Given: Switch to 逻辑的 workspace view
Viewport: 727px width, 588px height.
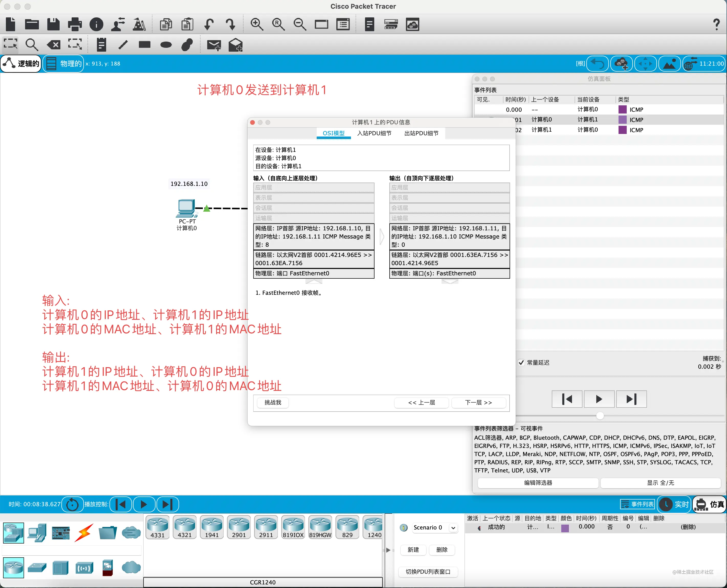Looking at the screenshot, I should (21, 63).
